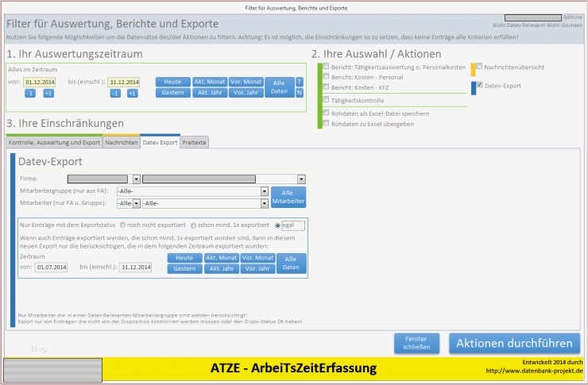Open first Firma dropdown arrow
Viewport: 588px width, 385px height.
click(x=136, y=179)
